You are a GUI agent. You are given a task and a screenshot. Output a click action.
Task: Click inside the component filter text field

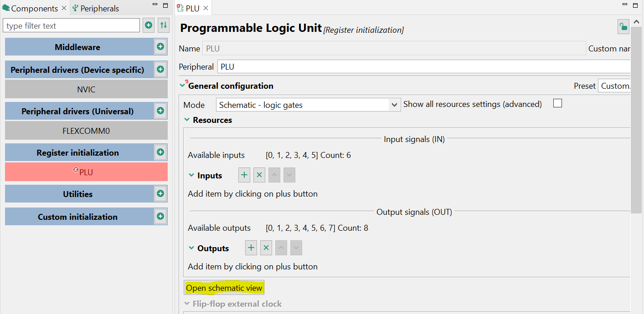71,25
